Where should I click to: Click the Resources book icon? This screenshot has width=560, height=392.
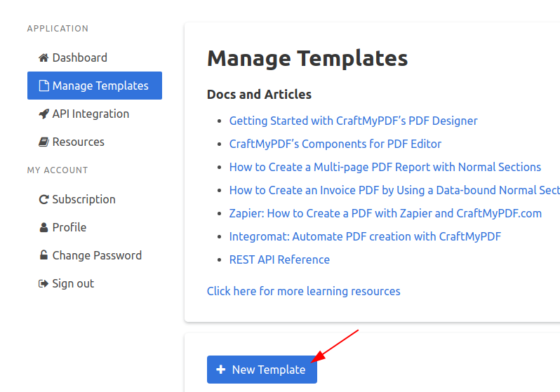coord(44,142)
